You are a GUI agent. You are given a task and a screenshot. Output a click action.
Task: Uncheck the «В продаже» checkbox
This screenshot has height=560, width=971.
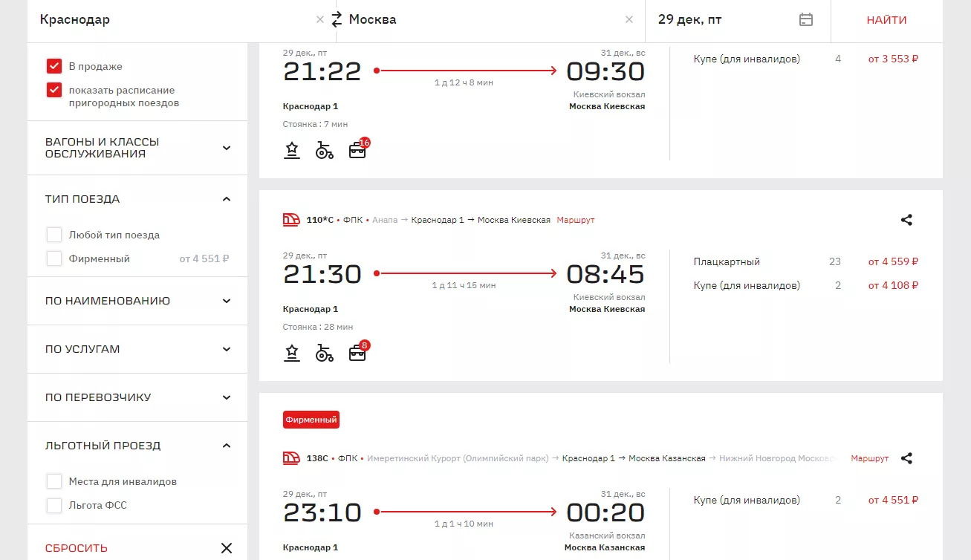click(x=54, y=66)
